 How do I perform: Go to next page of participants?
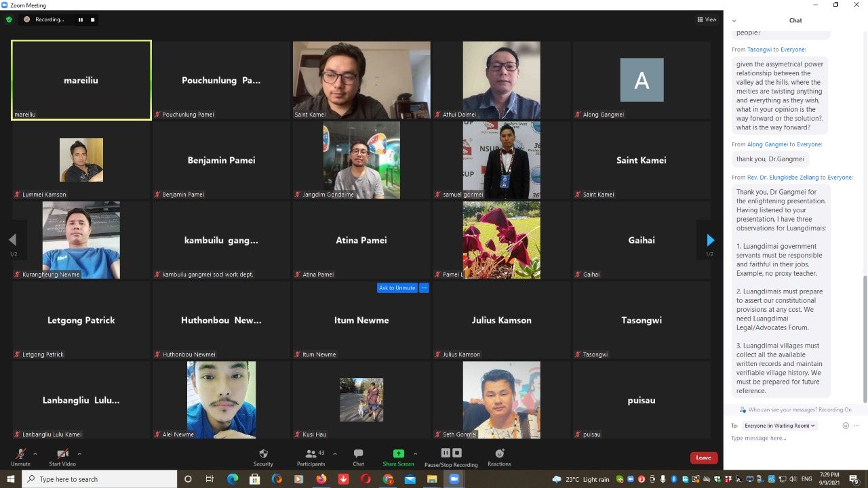click(x=710, y=240)
